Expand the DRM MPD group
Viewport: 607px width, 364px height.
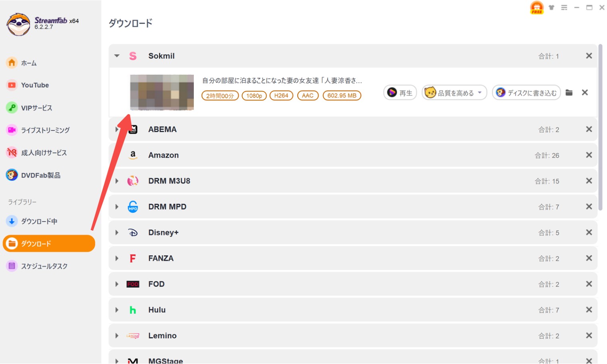(x=117, y=207)
